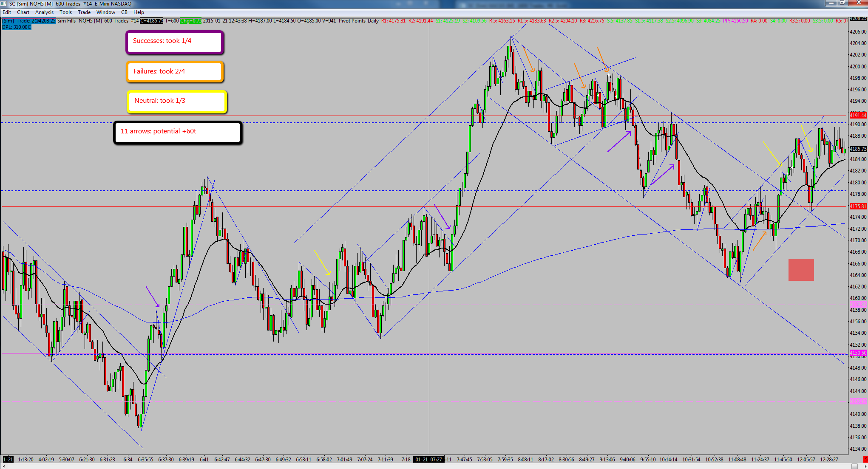Click 4206.00 on the price scale
The height and width of the screenshot is (469, 868).
pos(858,32)
